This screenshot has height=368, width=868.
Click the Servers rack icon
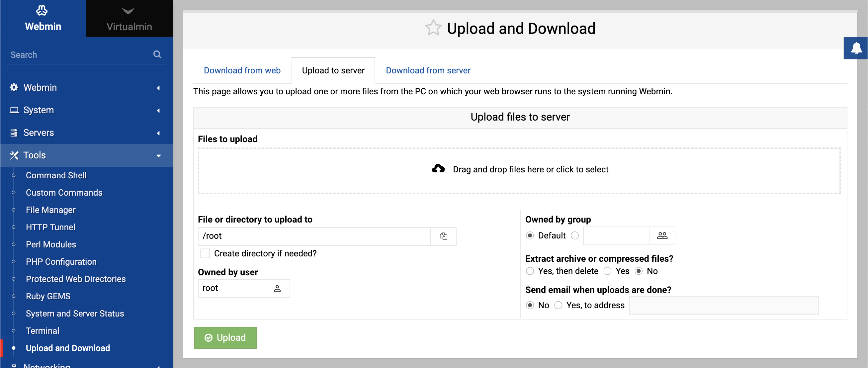click(14, 133)
